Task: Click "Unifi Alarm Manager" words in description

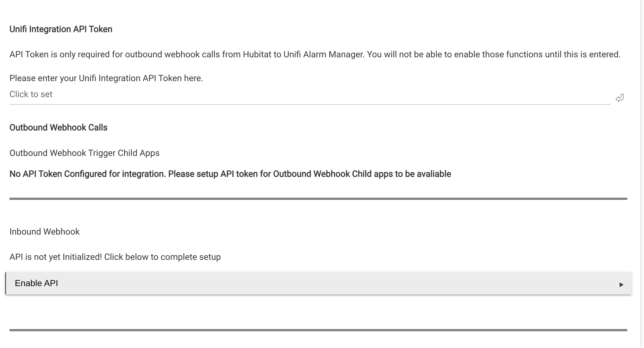Action: [x=323, y=54]
